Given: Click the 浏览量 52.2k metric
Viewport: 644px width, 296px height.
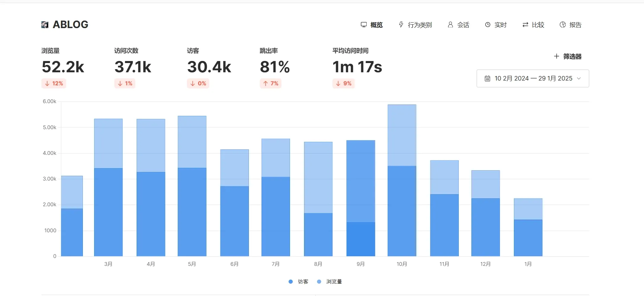Looking at the screenshot, I should point(63,67).
